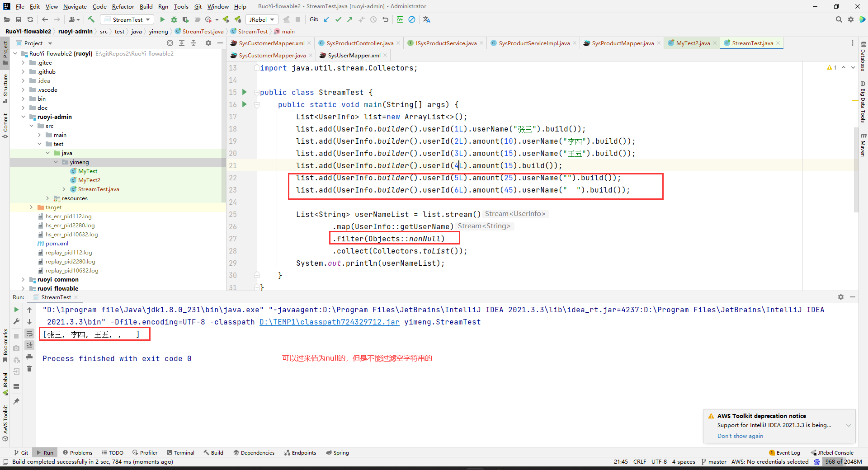Click the trash icon to clear console output
The height and width of the screenshot is (470, 868).
pyautogui.click(x=29, y=369)
